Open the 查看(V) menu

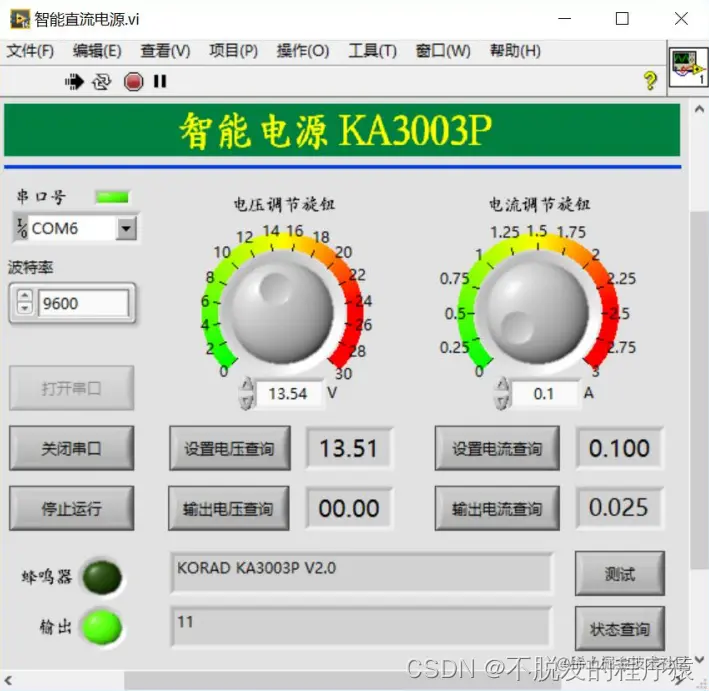click(165, 51)
